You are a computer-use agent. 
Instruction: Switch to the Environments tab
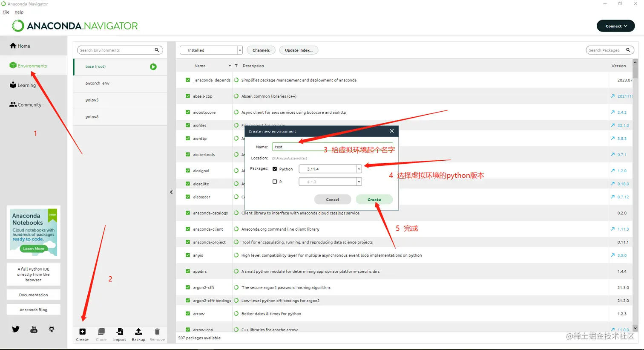[34, 66]
